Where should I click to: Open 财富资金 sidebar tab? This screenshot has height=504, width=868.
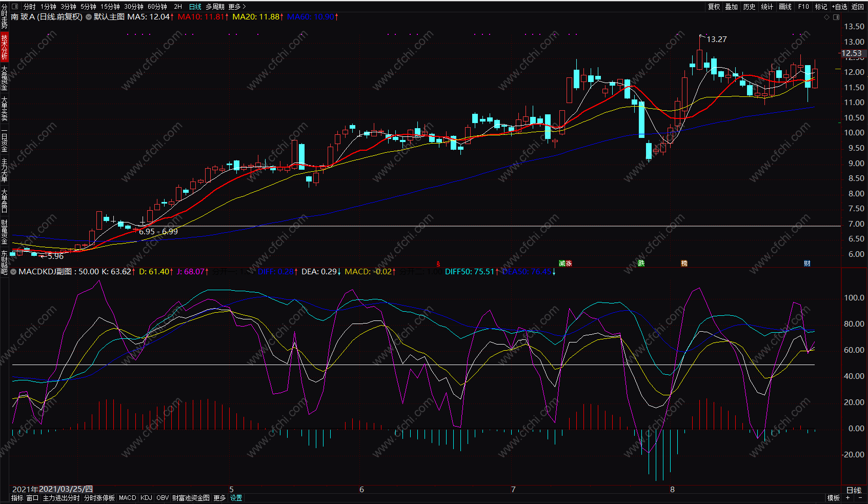point(4,232)
